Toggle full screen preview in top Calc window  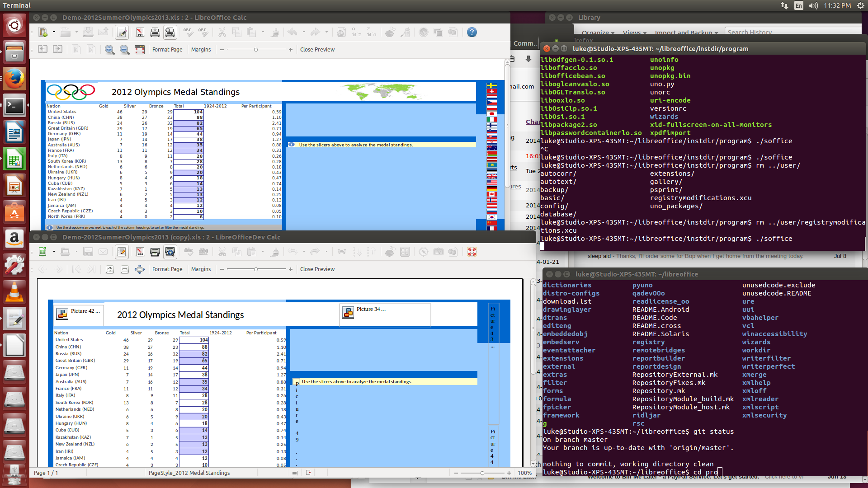pos(140,50)
